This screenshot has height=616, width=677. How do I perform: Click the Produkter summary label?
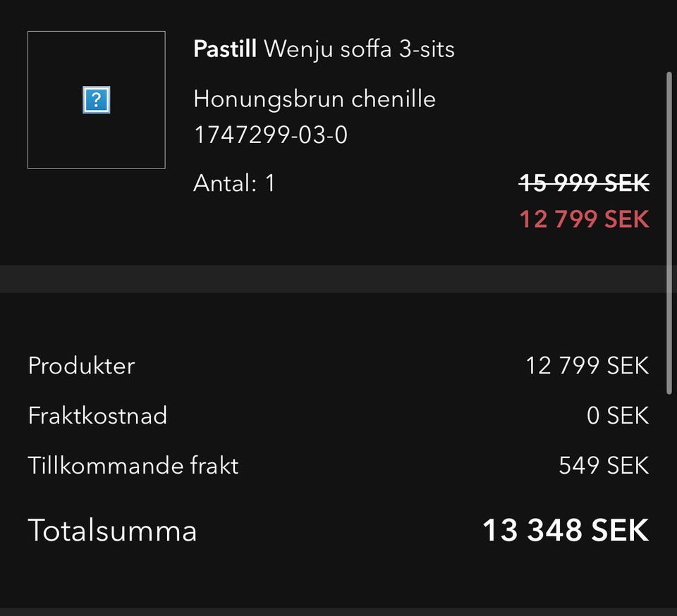point(81,366)
